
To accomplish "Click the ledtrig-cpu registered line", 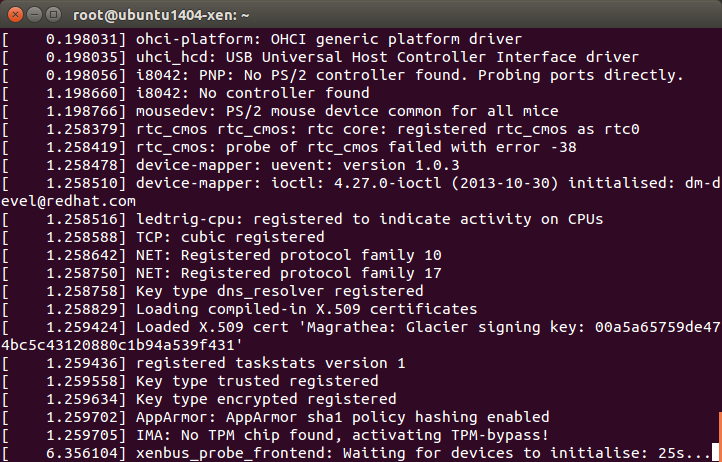I will [x=303, y=219].
